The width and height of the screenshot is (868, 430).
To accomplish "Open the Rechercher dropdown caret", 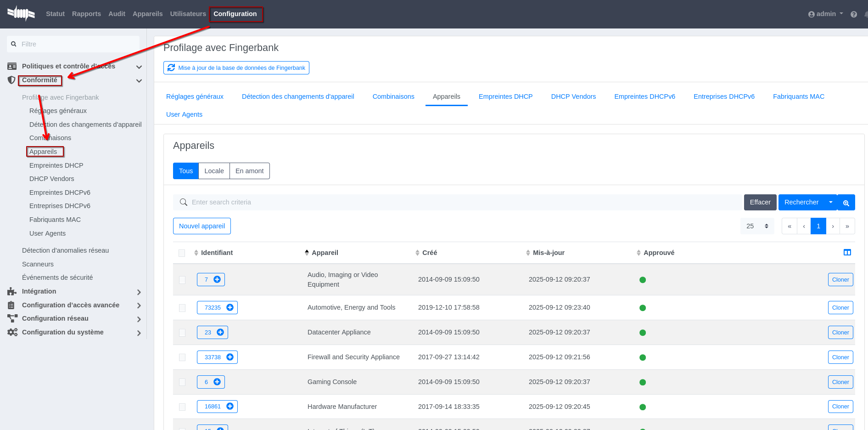I will (831, 202).
